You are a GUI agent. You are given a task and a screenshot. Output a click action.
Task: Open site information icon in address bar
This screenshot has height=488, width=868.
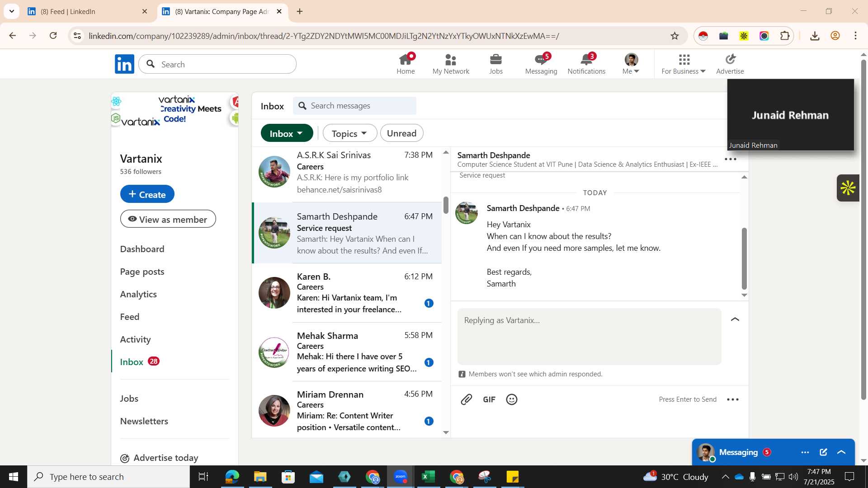(78, 36)
